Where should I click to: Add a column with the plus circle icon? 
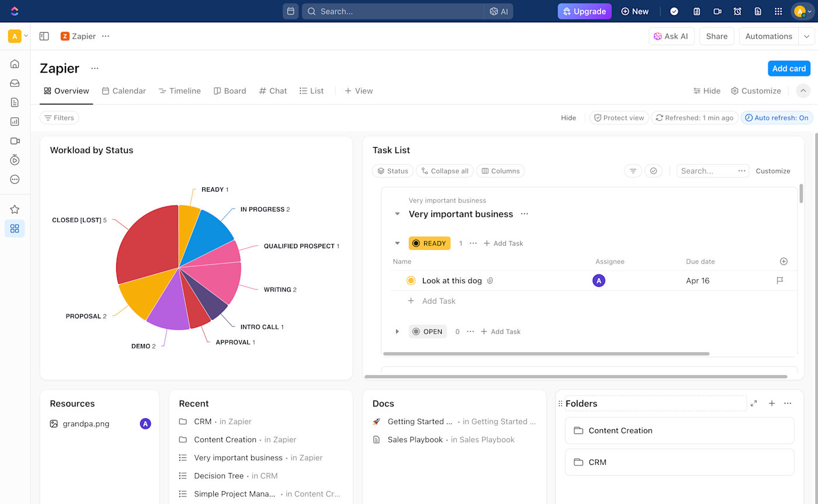(x=784, y=262)
